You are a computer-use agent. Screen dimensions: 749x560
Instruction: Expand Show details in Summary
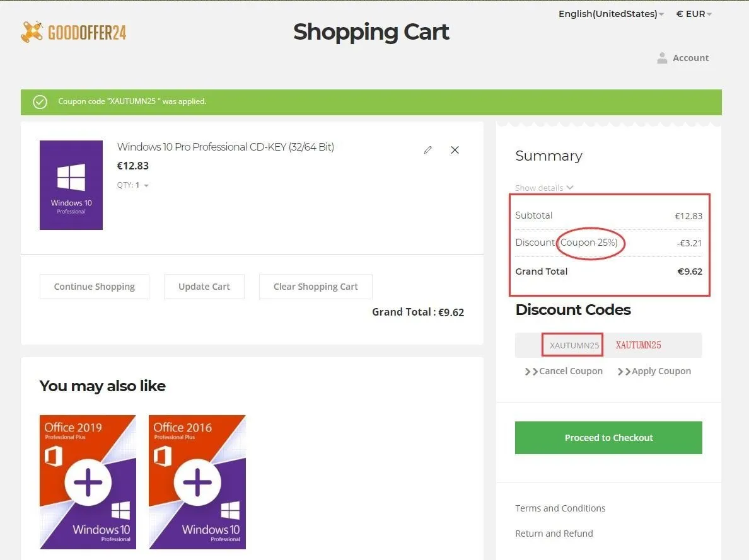544,188
